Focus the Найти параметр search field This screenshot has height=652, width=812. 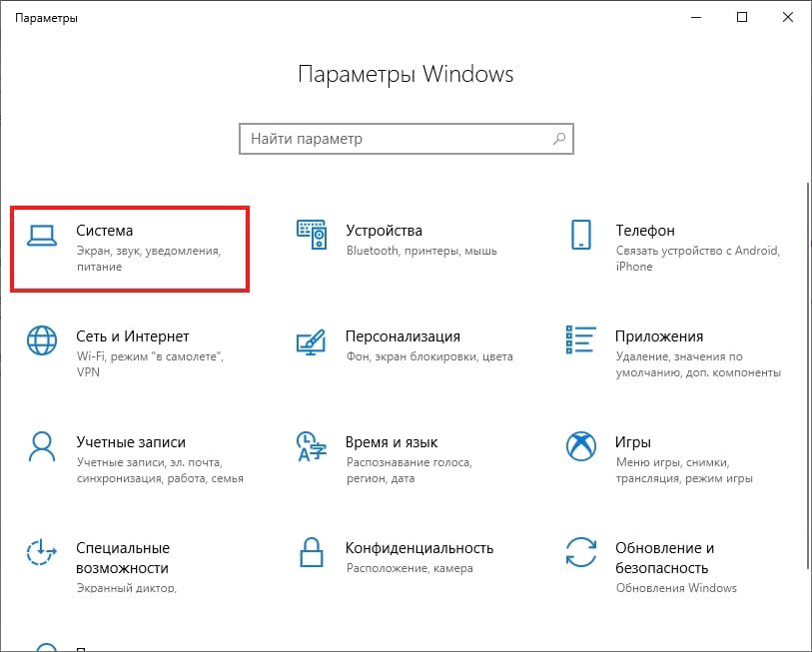[406, 139]
